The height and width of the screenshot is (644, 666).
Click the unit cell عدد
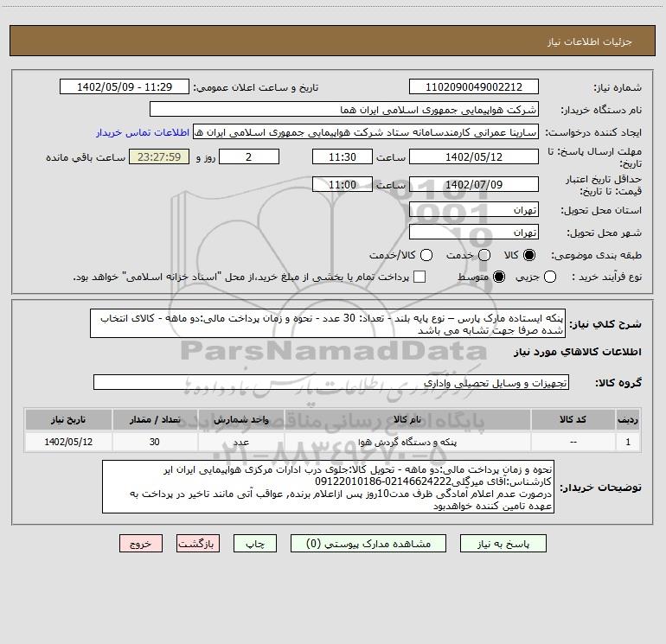pyautogui.click(x=240, y=442)
